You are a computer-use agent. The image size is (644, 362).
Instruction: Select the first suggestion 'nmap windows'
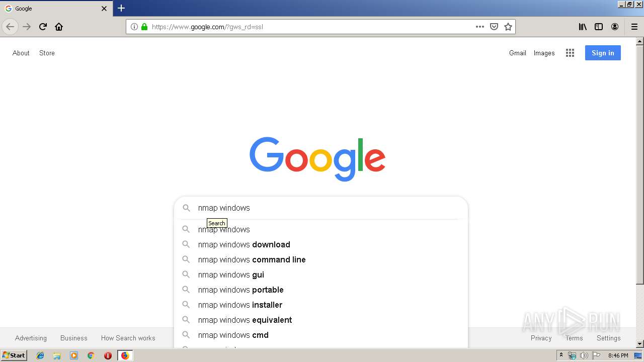(x=321, y=229)
